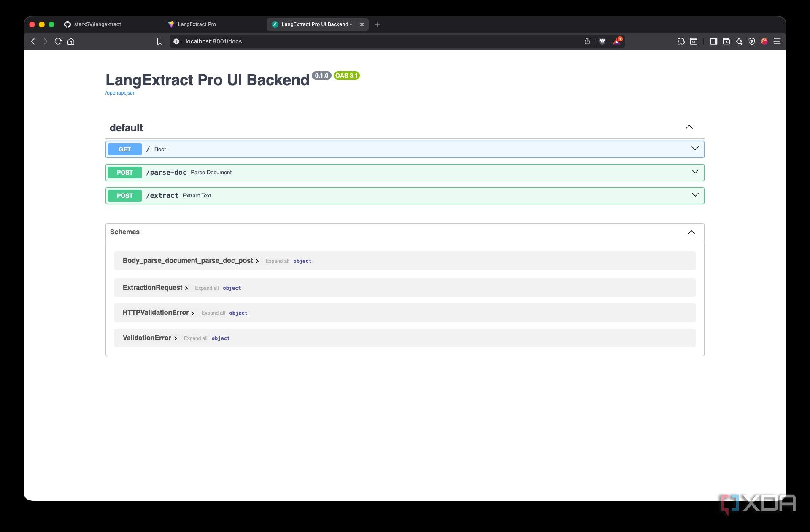Open the extensions puzzle icon
This screenshot has height=532, width=810.
680,41
